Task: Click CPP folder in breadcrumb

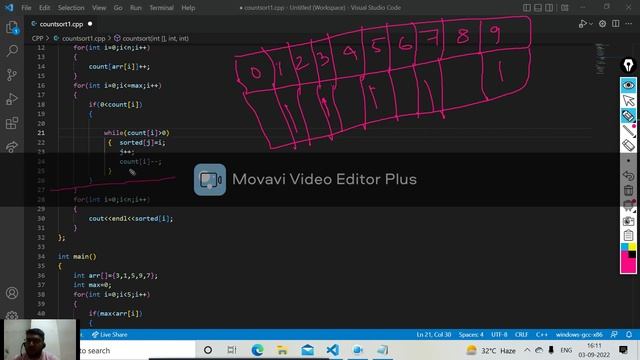Action: (38, 38)
